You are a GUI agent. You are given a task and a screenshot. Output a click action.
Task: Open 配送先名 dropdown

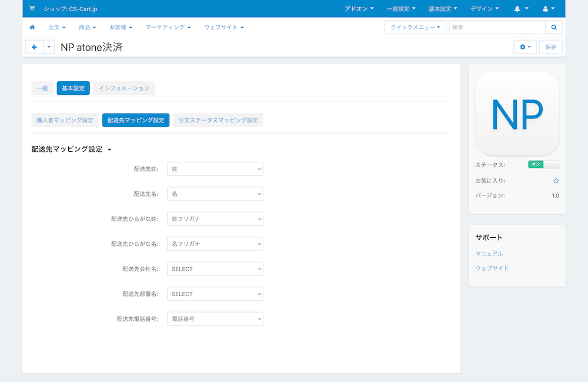point(215,194)
